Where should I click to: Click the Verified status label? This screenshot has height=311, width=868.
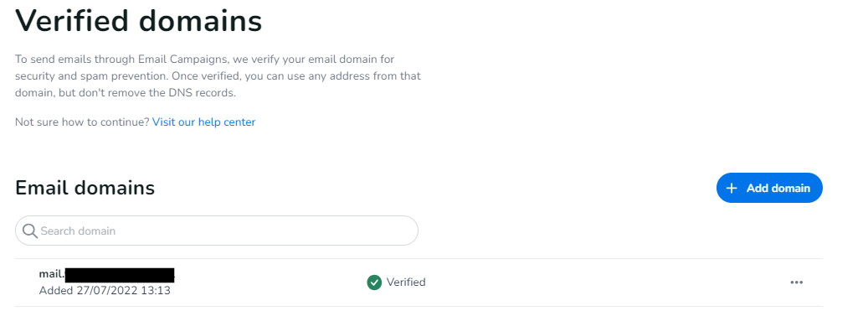406,282
